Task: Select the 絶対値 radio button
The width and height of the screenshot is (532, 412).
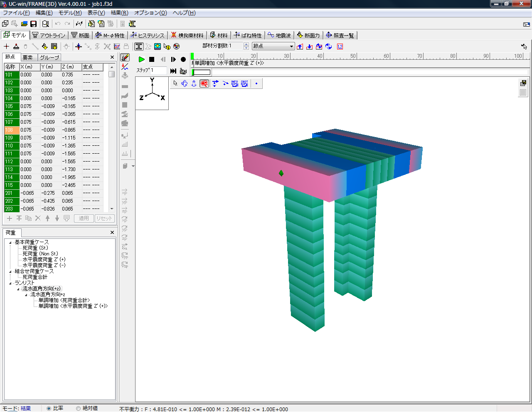Action: pyautogui.click(x=78, y=408)
